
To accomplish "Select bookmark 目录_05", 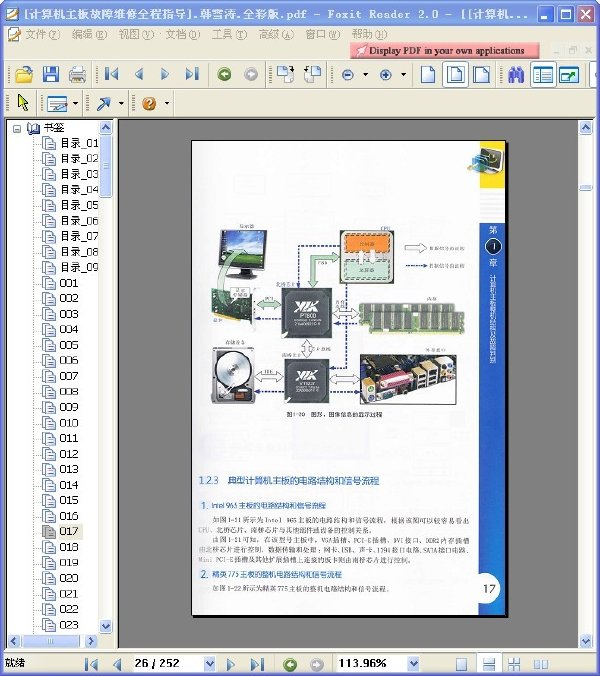I will point(79,205).
